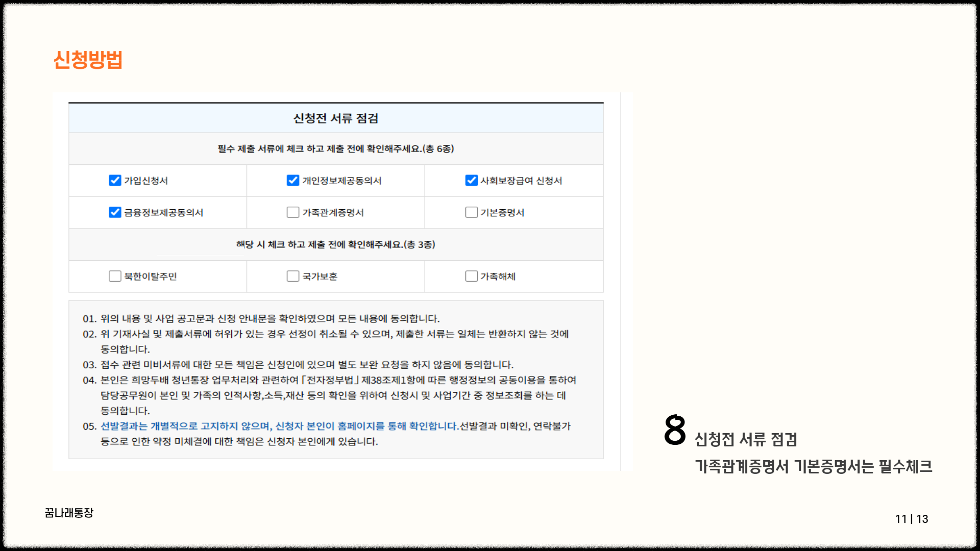The image size is (980, 551).
Task: Click the large step number 8
Action: [675, 430]
